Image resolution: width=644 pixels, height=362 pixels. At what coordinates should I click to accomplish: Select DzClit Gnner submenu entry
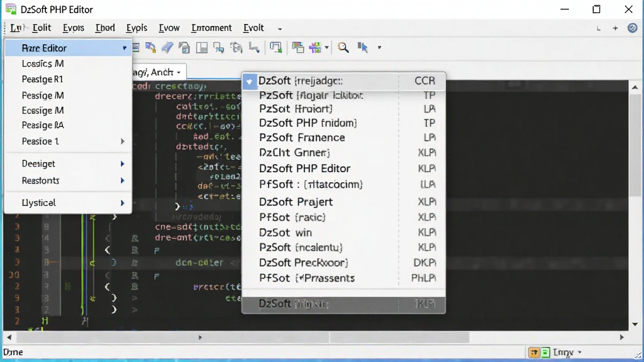tap(343, 153)
